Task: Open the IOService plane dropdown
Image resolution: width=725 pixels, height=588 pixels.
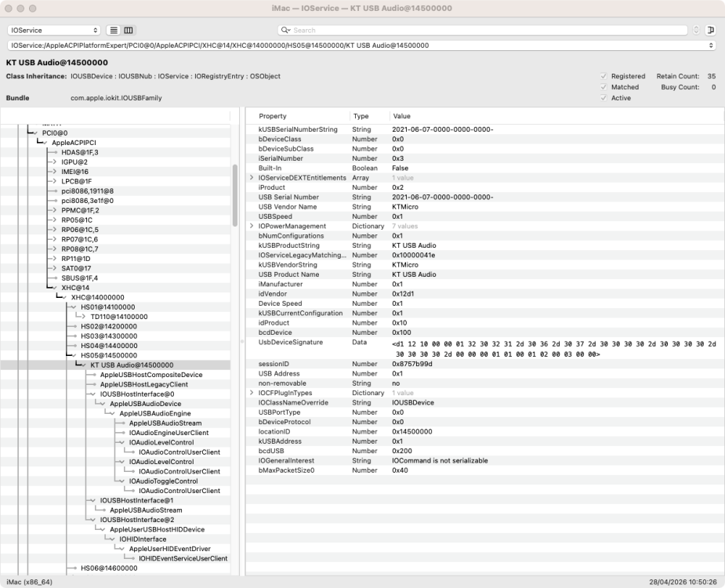Action: pos(53,30)
